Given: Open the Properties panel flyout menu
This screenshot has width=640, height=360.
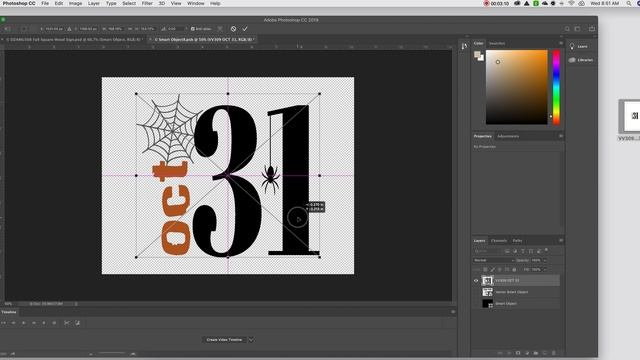Looking at the screenshot, I should tap(561, 136).
